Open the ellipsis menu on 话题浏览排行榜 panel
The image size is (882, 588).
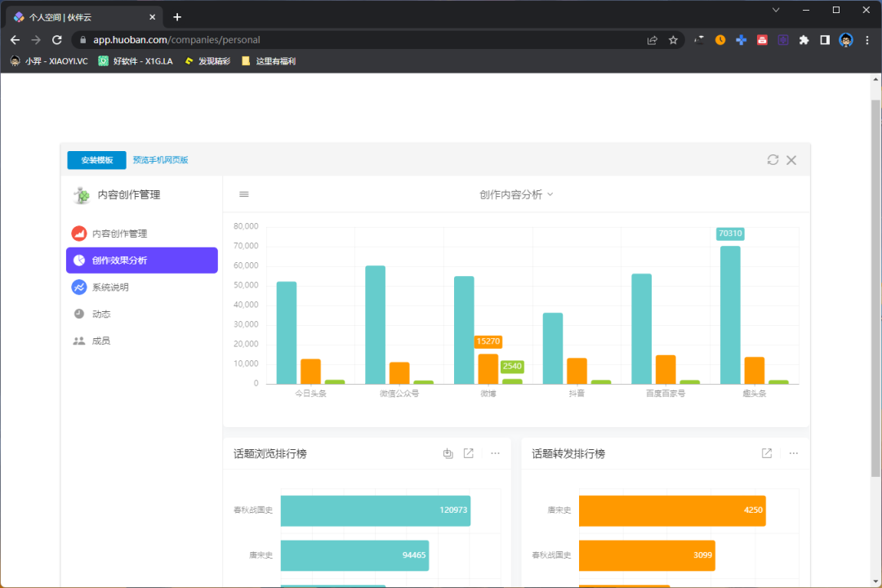495,453
